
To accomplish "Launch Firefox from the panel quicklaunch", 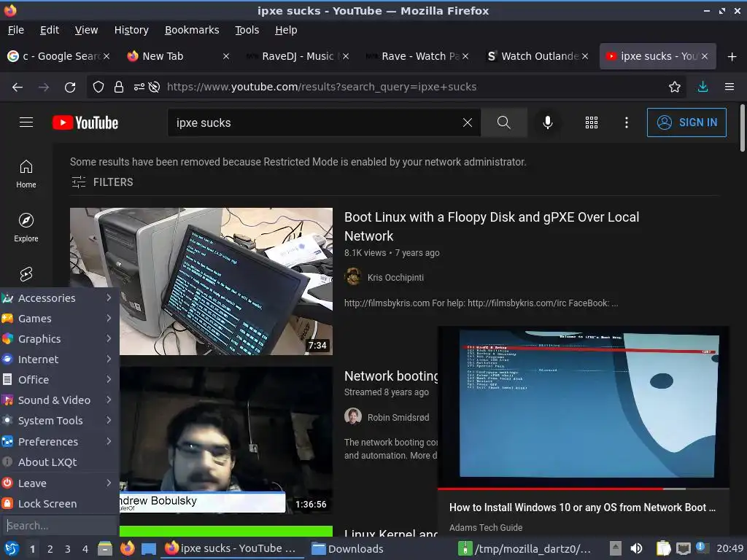I will pos(127,548).
